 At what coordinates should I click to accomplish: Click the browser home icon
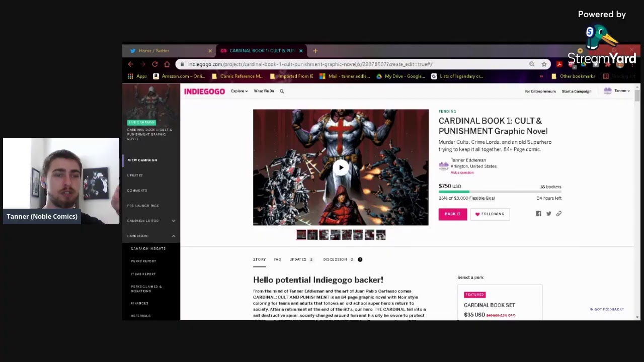click(167, 64)
